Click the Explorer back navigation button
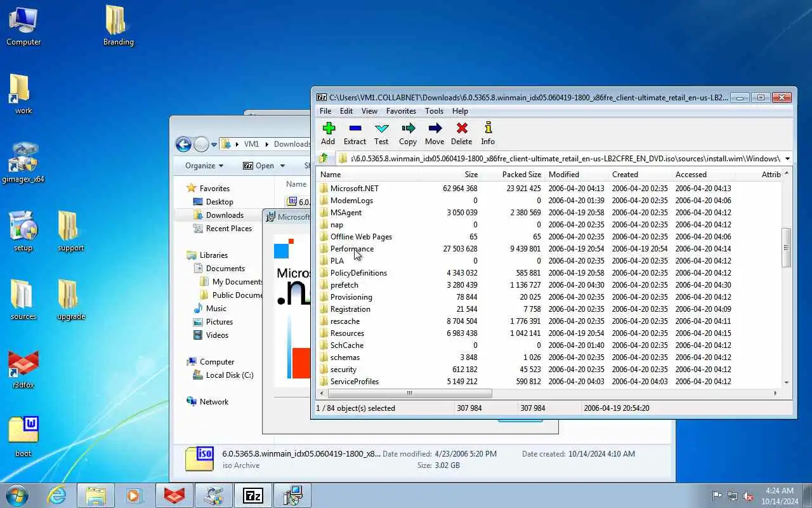The width and height of the screenshot is (812, 508). pyautogui.click(x=184, y=145)
